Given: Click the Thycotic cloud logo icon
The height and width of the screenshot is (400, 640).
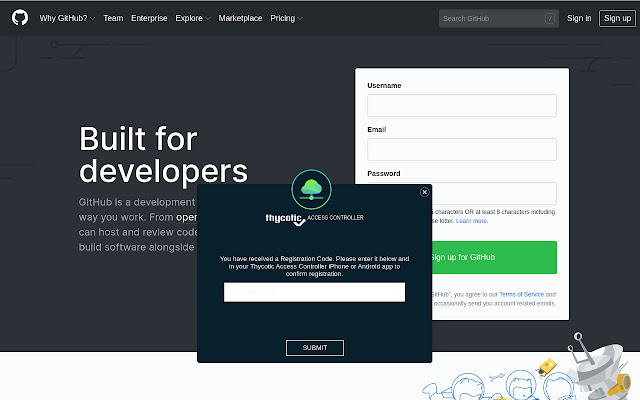Looking at the screenshot, I should click(x=311, y=190).
